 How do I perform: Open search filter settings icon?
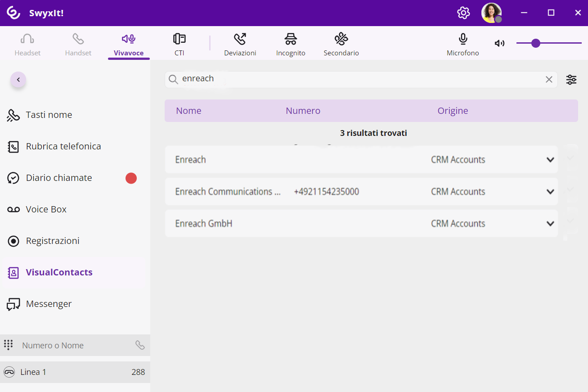click(x=571, y=80)
